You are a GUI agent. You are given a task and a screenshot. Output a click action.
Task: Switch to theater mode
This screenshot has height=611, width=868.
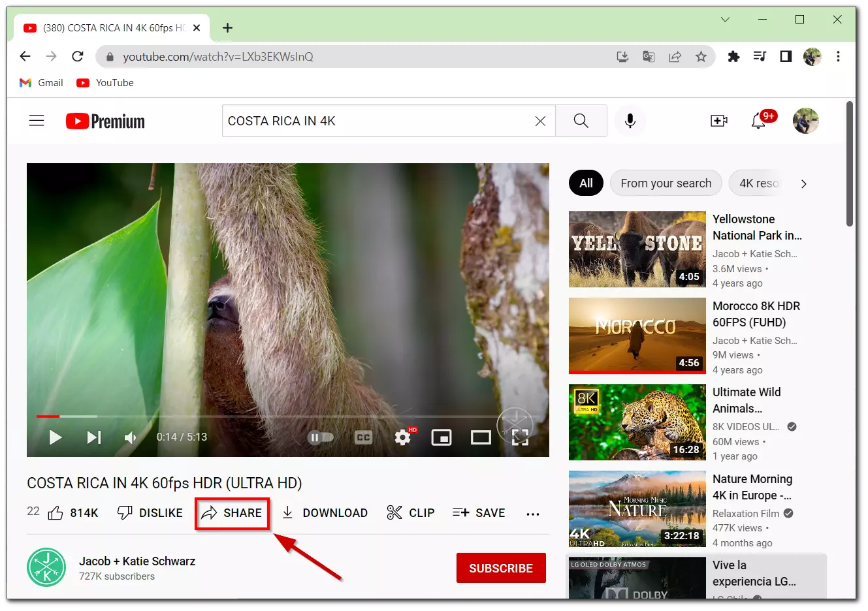(x=481, y=437)
